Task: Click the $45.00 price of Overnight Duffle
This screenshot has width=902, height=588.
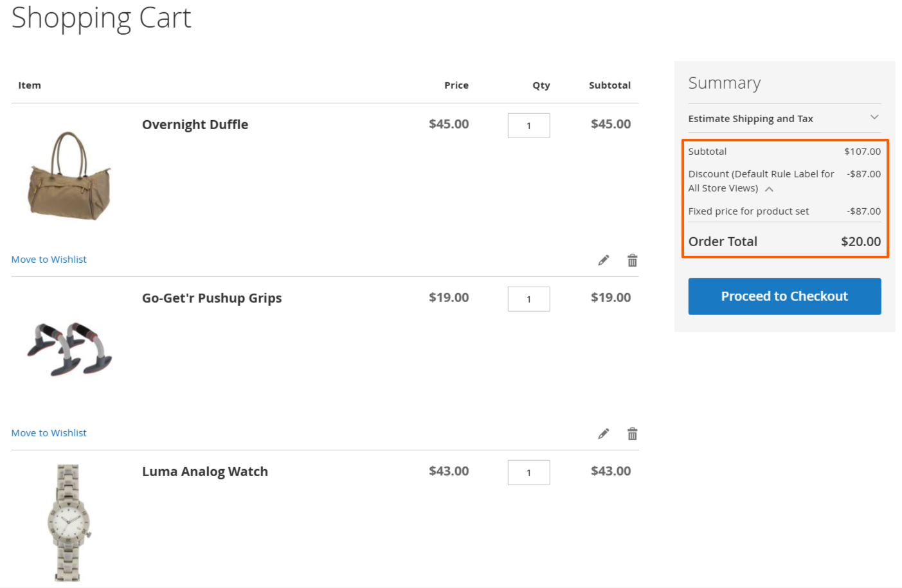Action: pyautogui.click(x=449, y=124)
